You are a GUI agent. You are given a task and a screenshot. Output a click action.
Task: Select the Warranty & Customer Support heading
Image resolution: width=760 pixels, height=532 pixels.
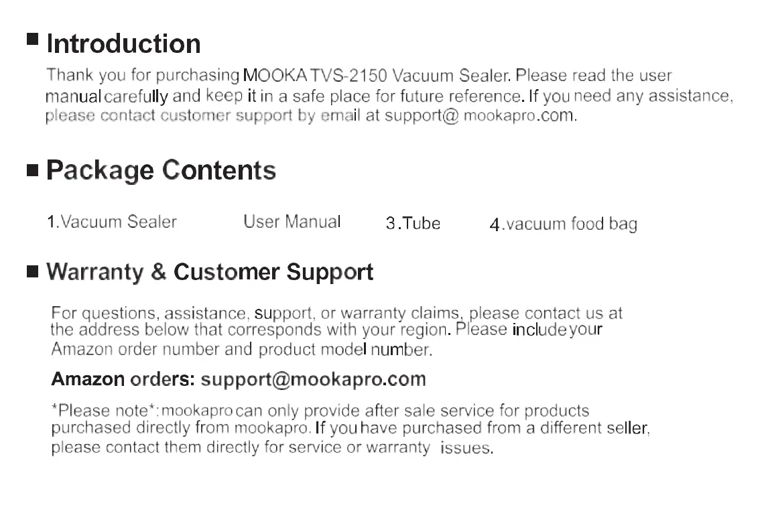coord(210,272)
